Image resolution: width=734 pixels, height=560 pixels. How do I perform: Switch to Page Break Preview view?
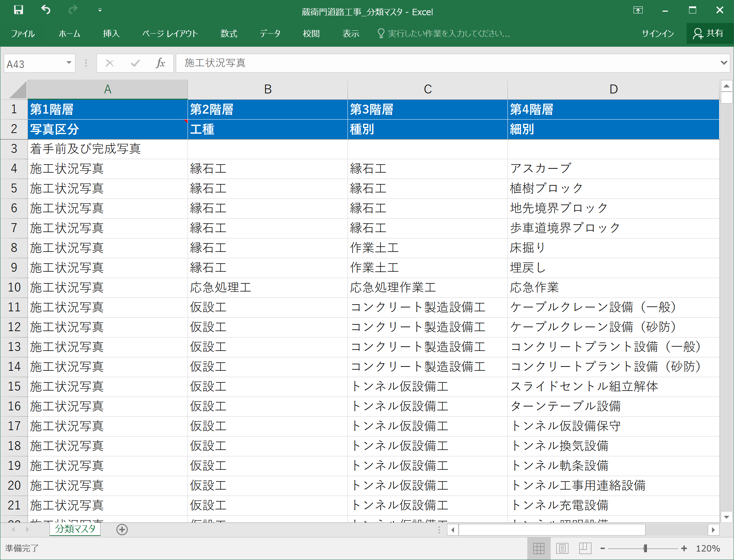point(585,548)
